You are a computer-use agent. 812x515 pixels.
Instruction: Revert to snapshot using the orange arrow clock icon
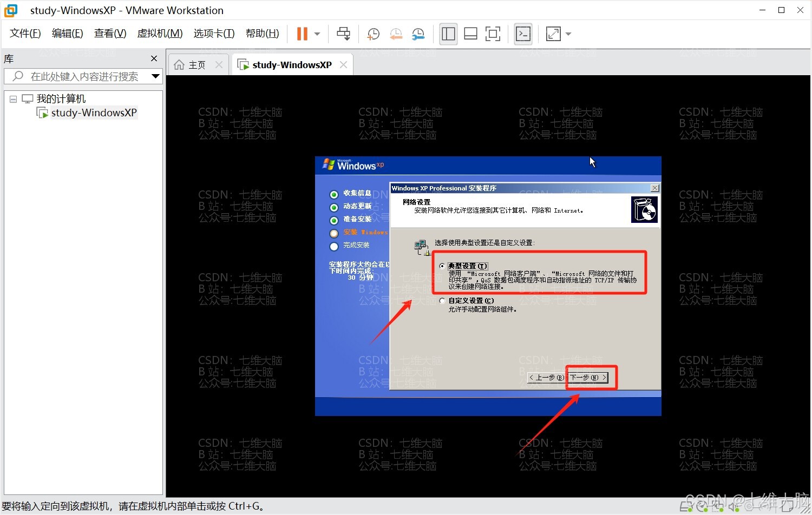pyautogui.click(x=396, y=34)
